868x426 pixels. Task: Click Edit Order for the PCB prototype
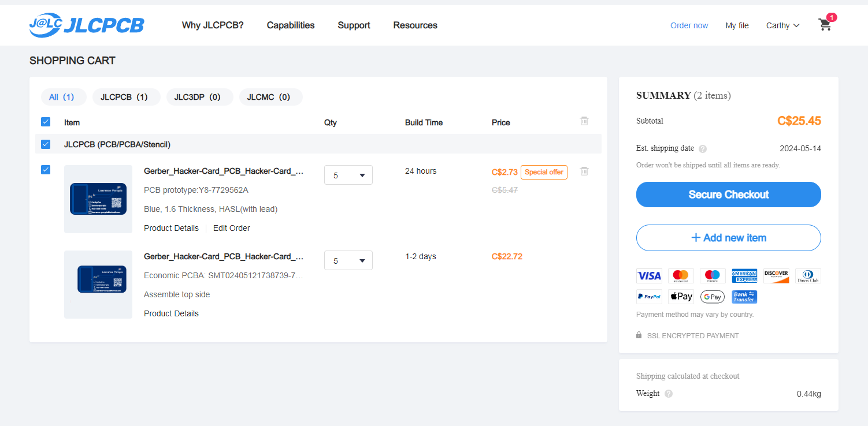tap(231, 228)
